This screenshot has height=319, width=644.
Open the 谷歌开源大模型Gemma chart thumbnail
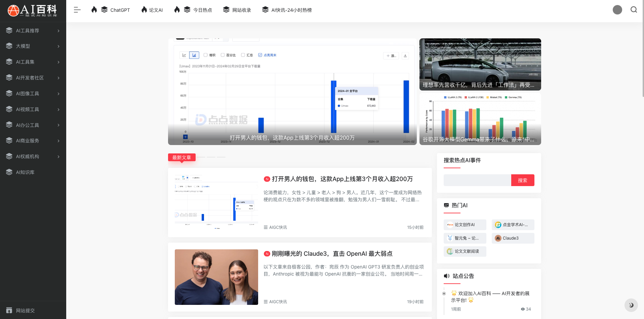(480, 119)
